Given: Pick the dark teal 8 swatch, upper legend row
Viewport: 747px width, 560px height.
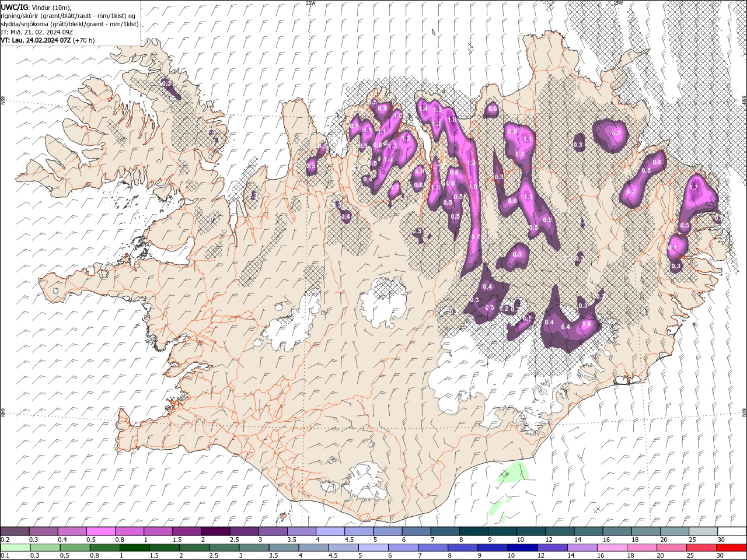Looking at the screenshot, I should 473,531.
